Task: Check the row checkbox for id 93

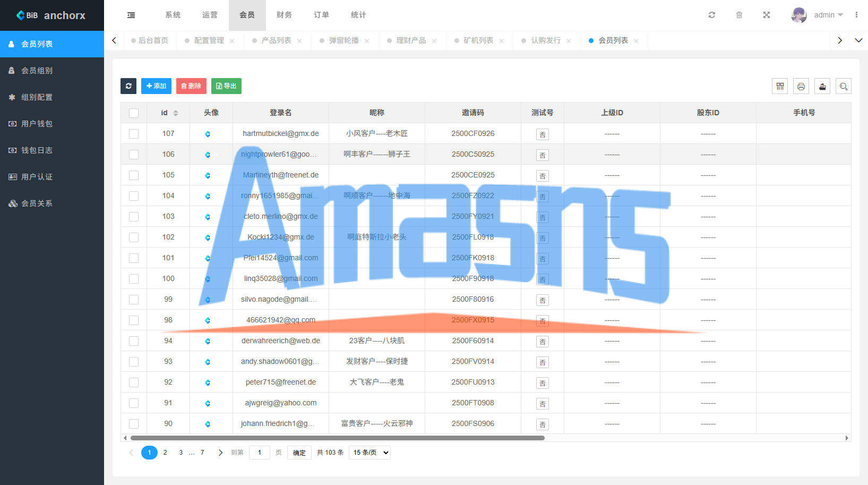Action: coord(134,362)
